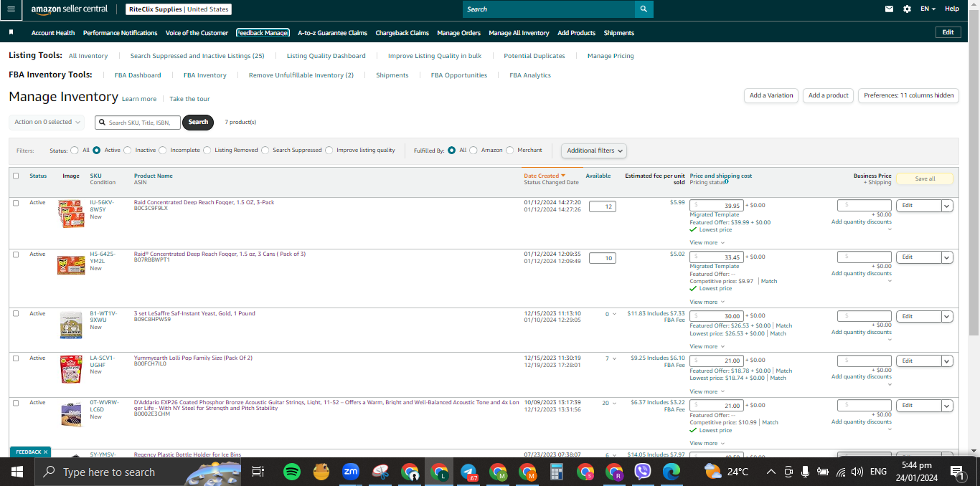
Task: Open Edit dropdown arrow for Raid 3-Pack row
Action: pyautogui.click(x=947, y=206)
